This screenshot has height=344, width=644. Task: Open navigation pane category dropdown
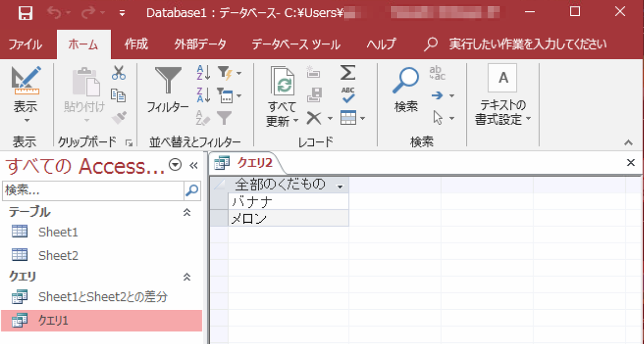(x=175, y=165)
